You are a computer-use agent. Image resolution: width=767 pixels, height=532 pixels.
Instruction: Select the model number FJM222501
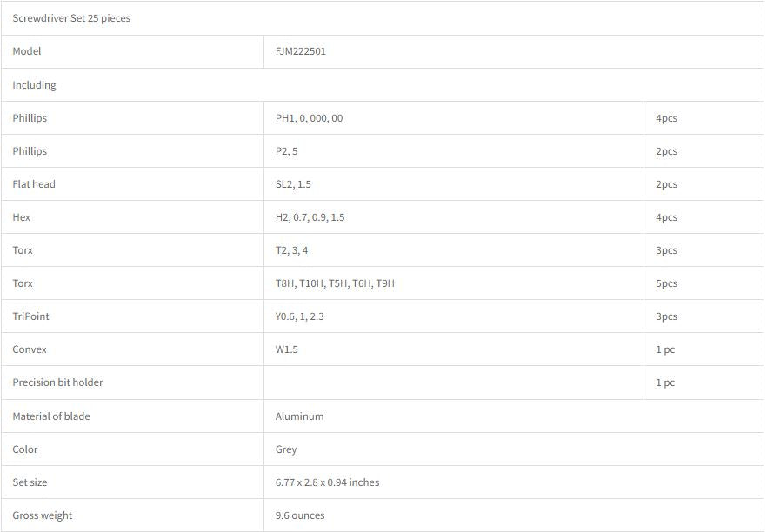click(x=301, y=51)
